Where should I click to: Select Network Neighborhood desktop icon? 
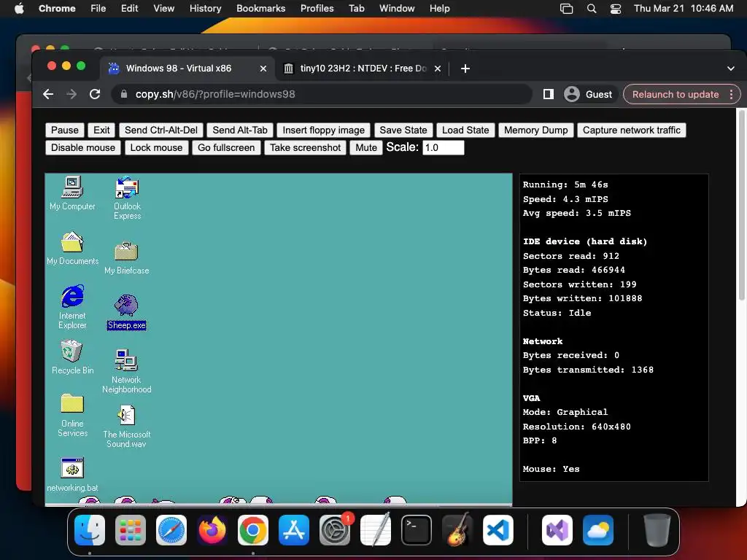[x=127, y=371]
